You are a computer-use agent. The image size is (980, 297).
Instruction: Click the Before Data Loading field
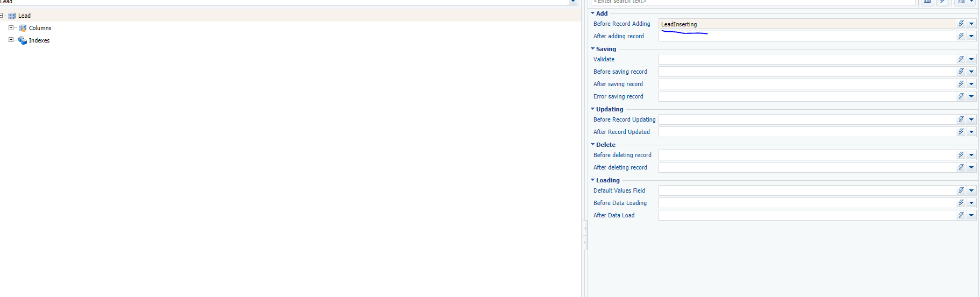(x=807, y=203)
